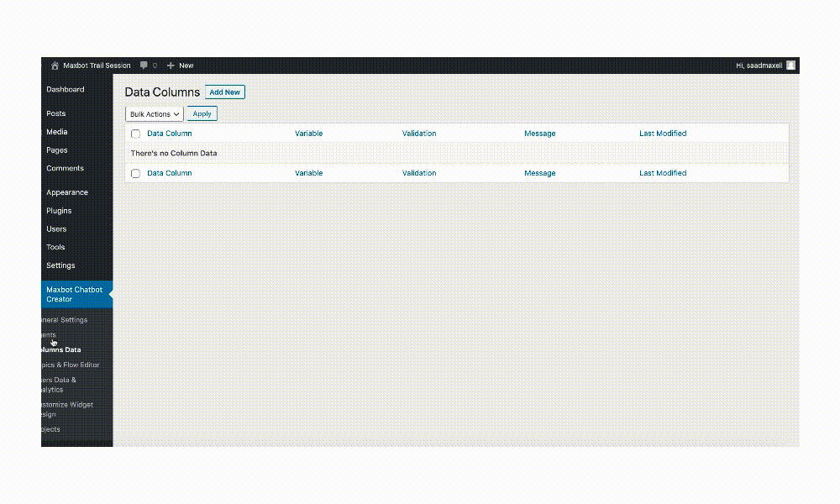Open Media in sidebar
The image size is (840, 504).
pos(57,132)
